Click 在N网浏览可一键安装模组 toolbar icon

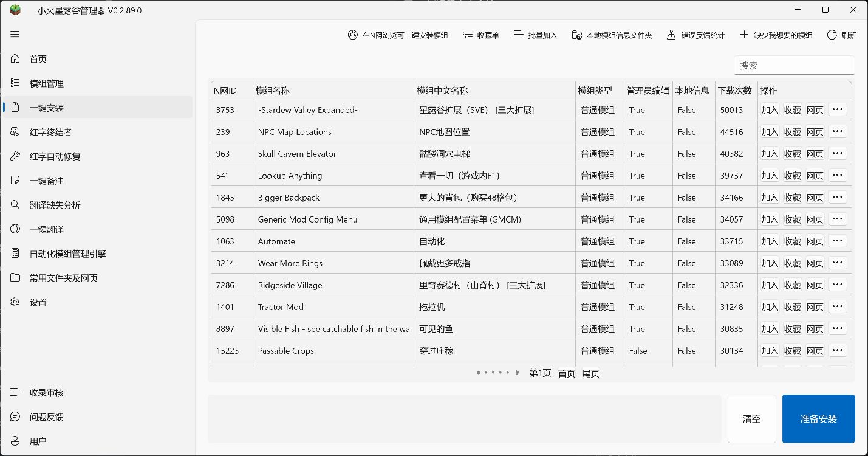coord(353,35)
